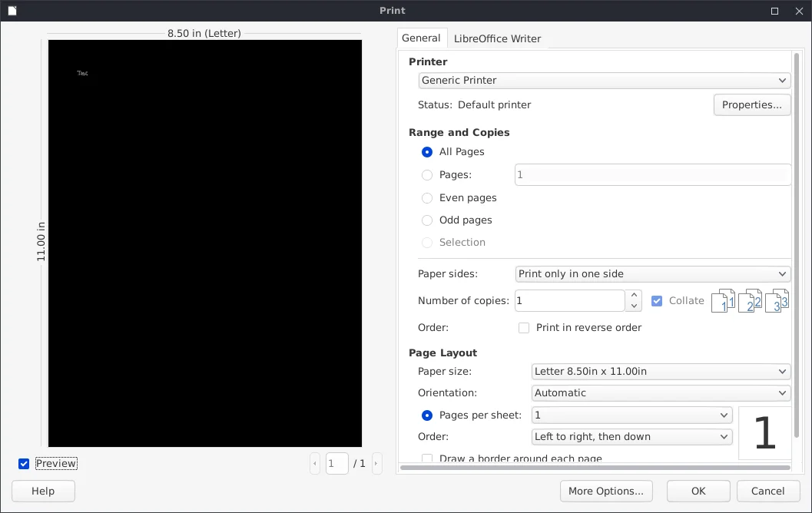812x513 pixels.
Task: Select the Pages radio button
Action: pyautogui.click(x=426, y=175)
